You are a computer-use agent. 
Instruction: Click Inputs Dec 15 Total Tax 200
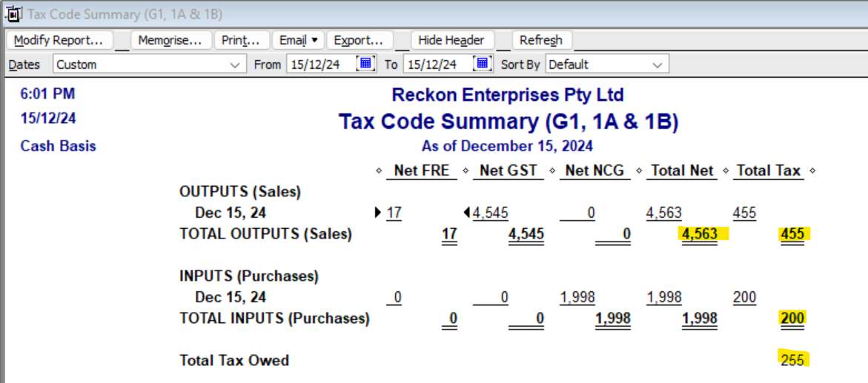(x=744, y=298)
